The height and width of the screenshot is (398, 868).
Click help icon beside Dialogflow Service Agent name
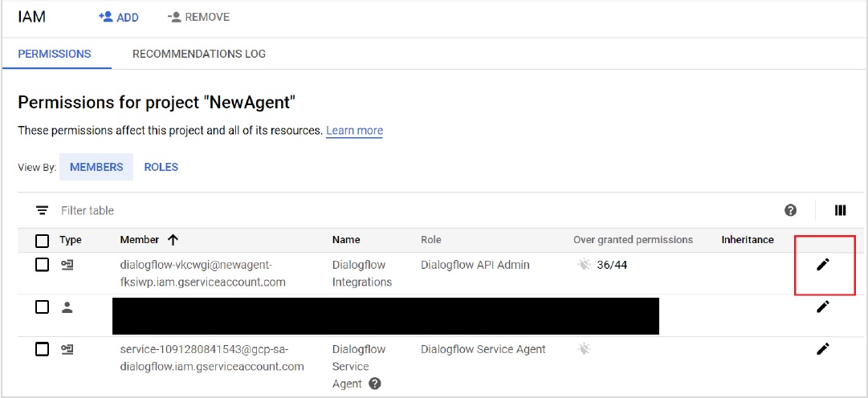(374, 384)
